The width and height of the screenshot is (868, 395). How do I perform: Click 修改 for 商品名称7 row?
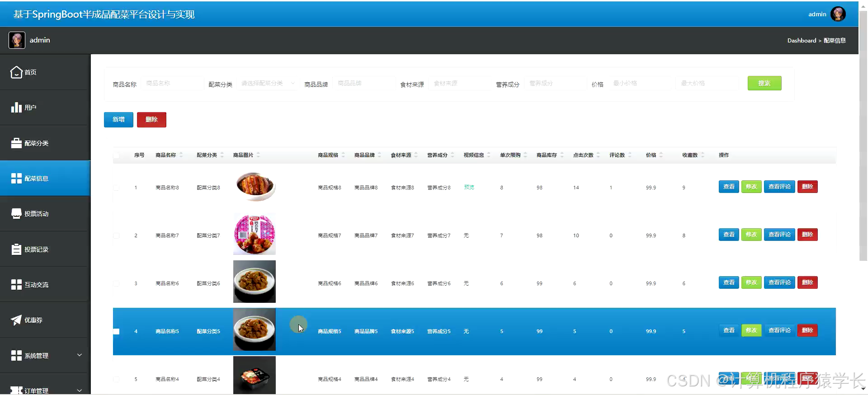click(751, 235)
